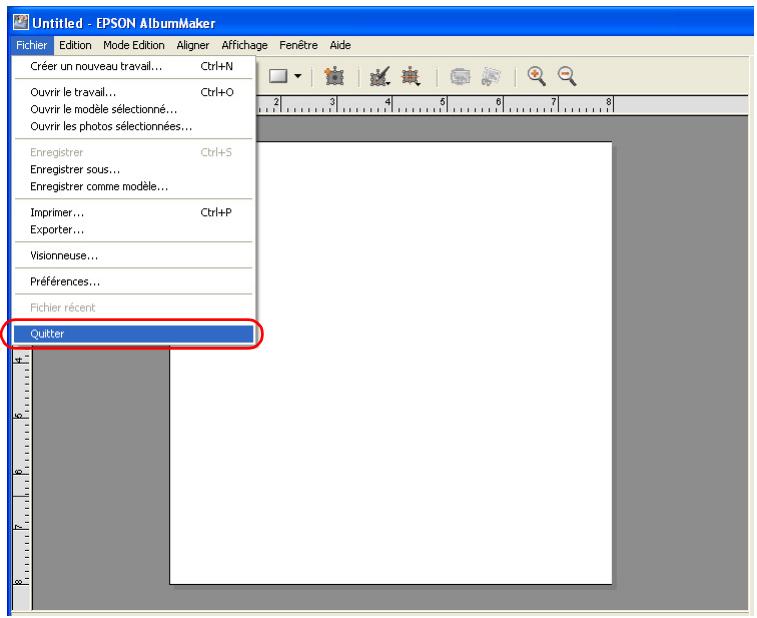The image size is (757, 618).
Task: Open the Edition menu
Action: coord(75,45)
